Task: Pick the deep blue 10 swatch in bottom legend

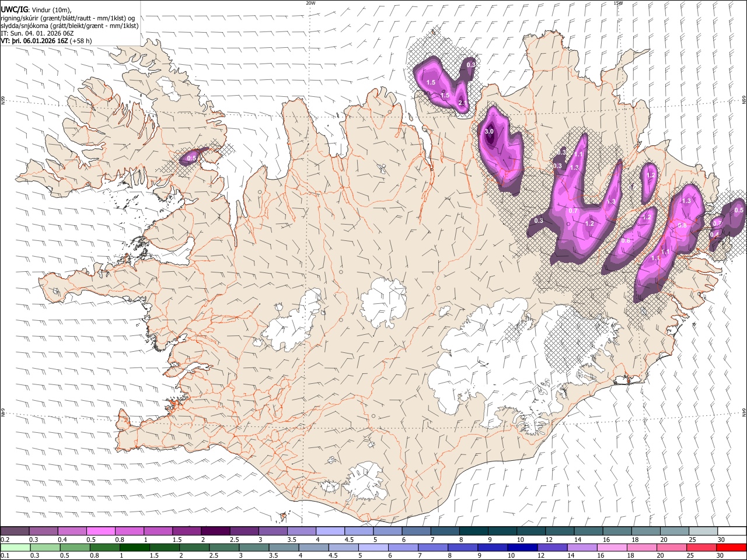Action: coord(522,547)
